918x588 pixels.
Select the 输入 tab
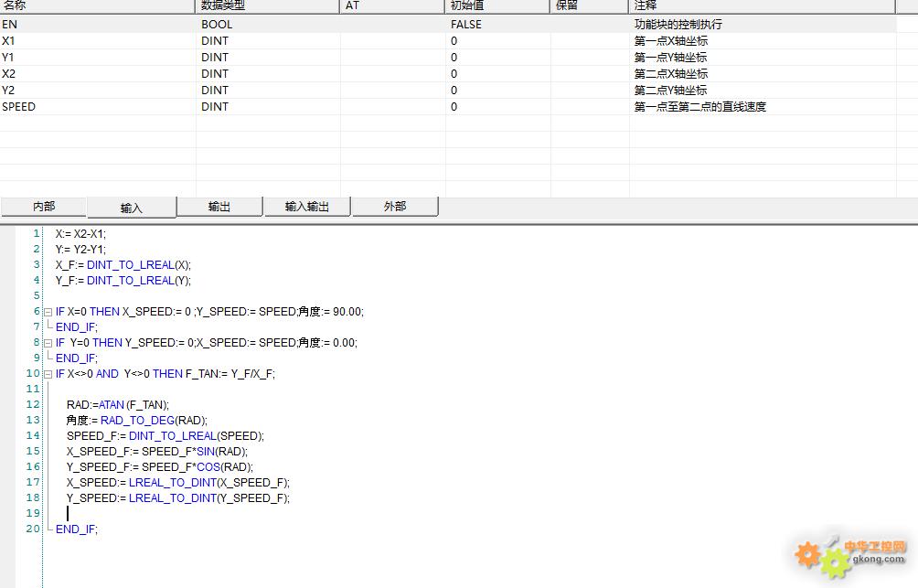(x=131, y=208)
